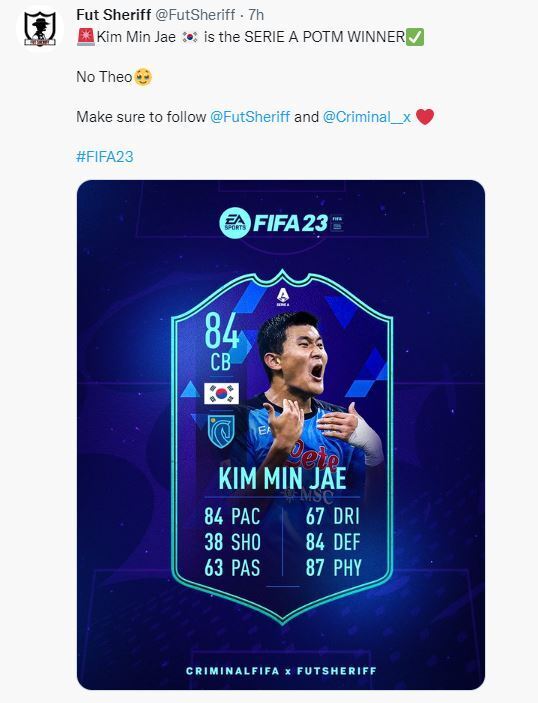Viewport: 538px width, 703px height.
Task: Select the Serie A league logo on card
Action: coord(283,296)
